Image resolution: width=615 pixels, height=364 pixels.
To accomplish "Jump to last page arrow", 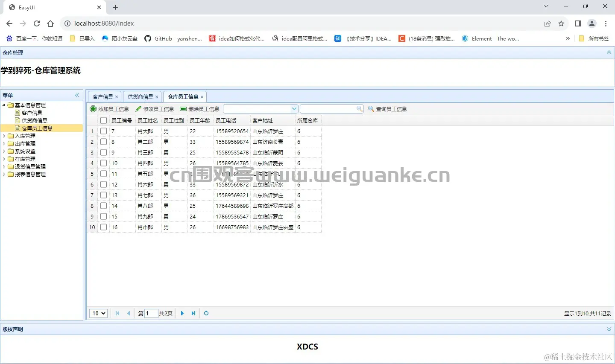I will click(x=193, y=313).
